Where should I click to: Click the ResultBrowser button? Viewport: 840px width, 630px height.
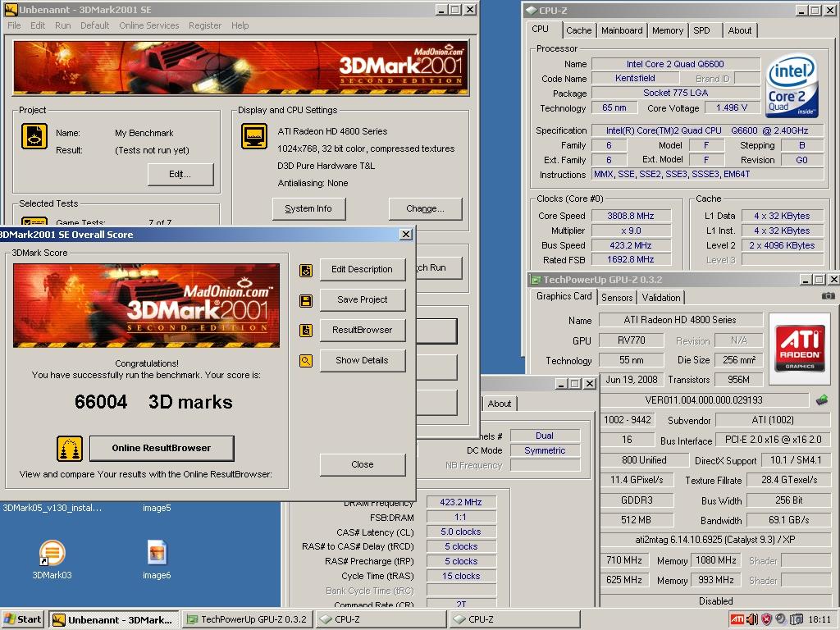coord(362,330)
